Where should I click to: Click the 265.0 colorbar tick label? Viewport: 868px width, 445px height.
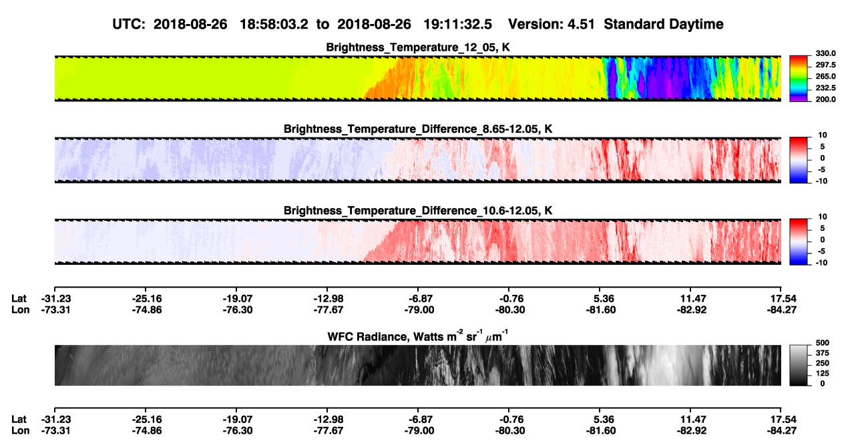(825, 77)
